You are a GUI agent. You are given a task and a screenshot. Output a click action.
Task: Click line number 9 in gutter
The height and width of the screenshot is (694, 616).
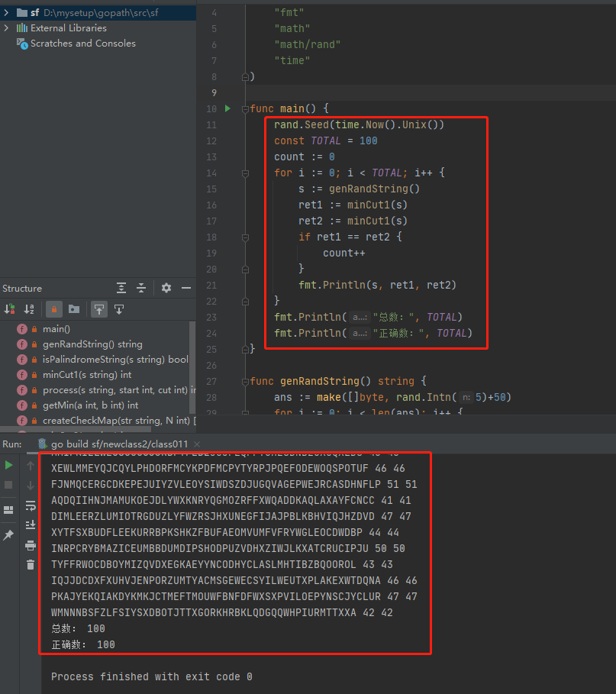click(214, 93)
